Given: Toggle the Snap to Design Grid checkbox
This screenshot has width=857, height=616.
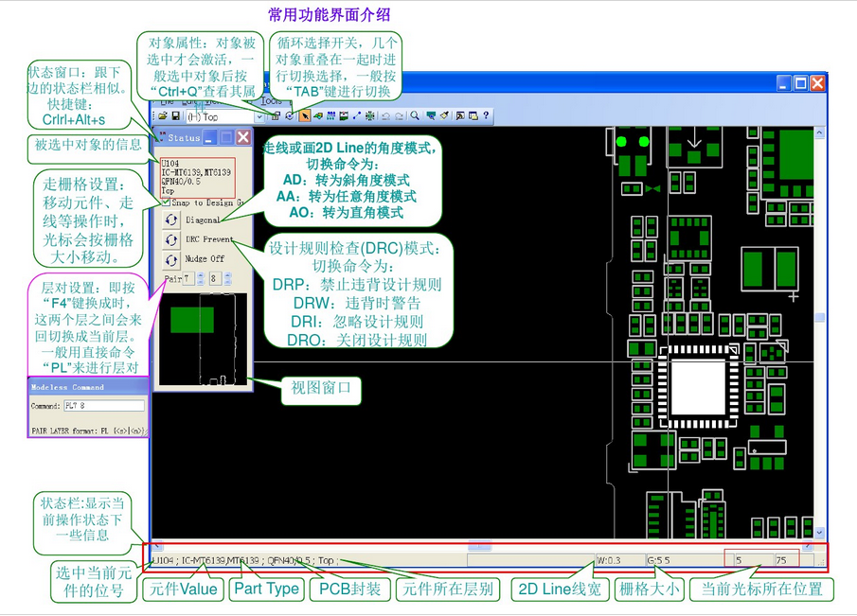Looking at the screenshot, I should [x=166, y=202].
